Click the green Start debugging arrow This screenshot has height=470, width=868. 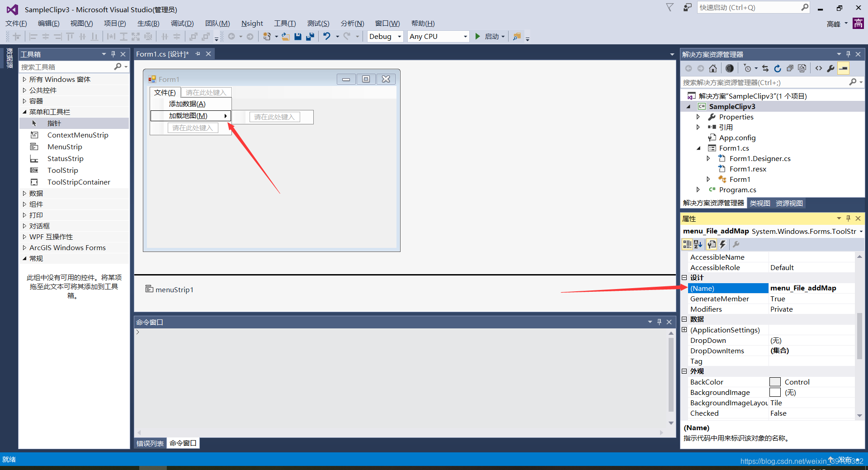[477, 36]
